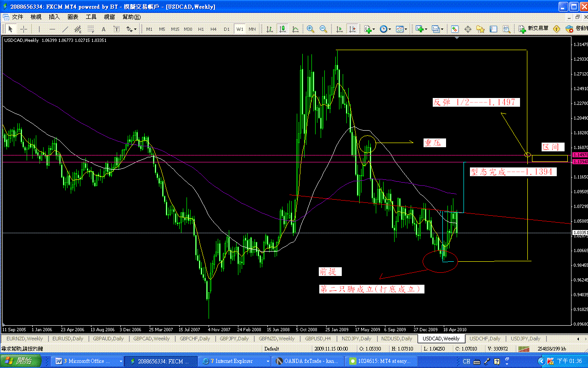Click the 新交易單 New Order button
This screenshot has width=588, height=368.
[x=534, y=29]
